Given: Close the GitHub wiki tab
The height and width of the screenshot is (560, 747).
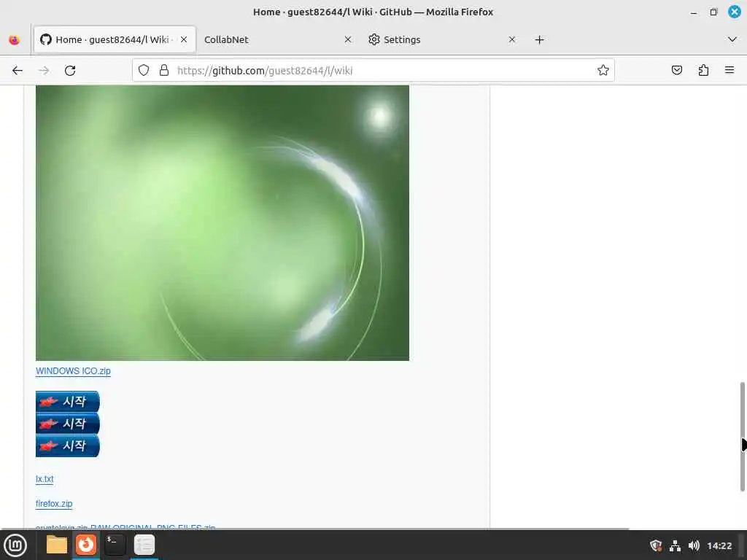Looking at the screenshot, I should point(184,39).
